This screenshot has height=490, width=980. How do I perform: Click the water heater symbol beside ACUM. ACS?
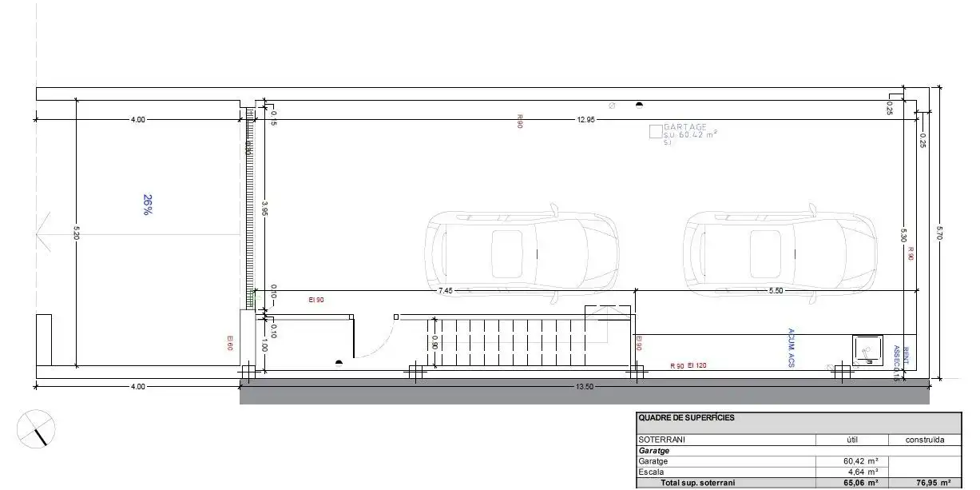[x=867, y=350]
